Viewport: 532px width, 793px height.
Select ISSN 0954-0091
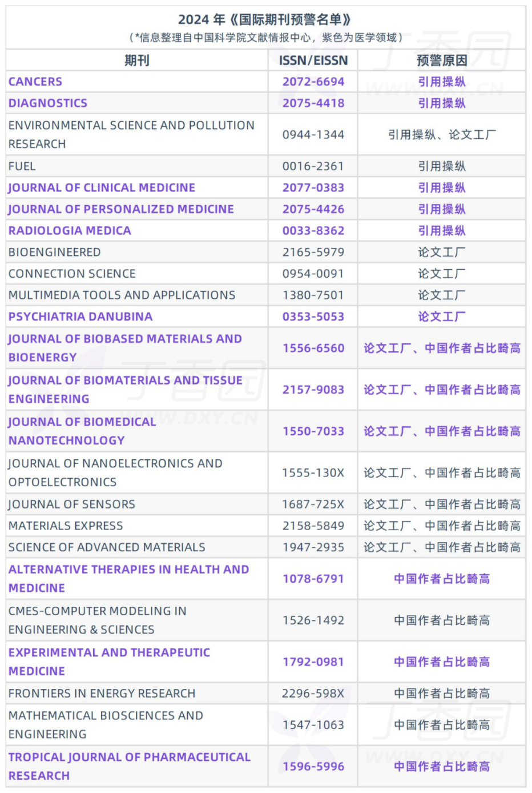[313, 274]
